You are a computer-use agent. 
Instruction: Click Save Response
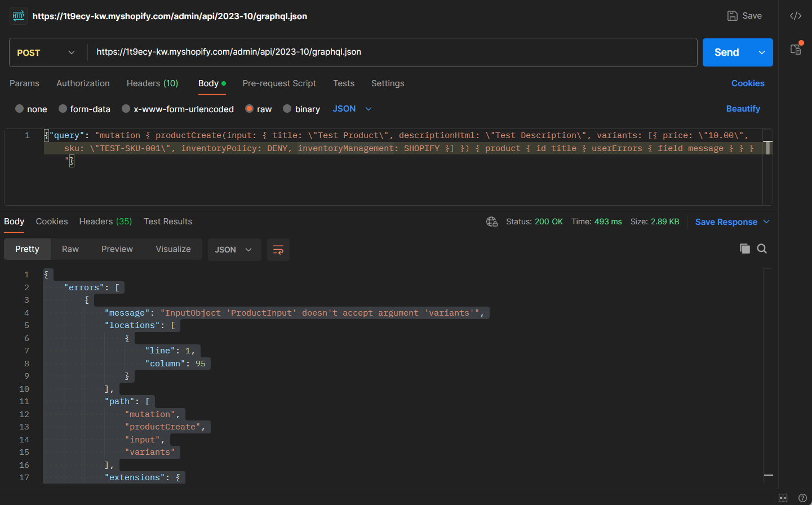(x=726, y=222)
